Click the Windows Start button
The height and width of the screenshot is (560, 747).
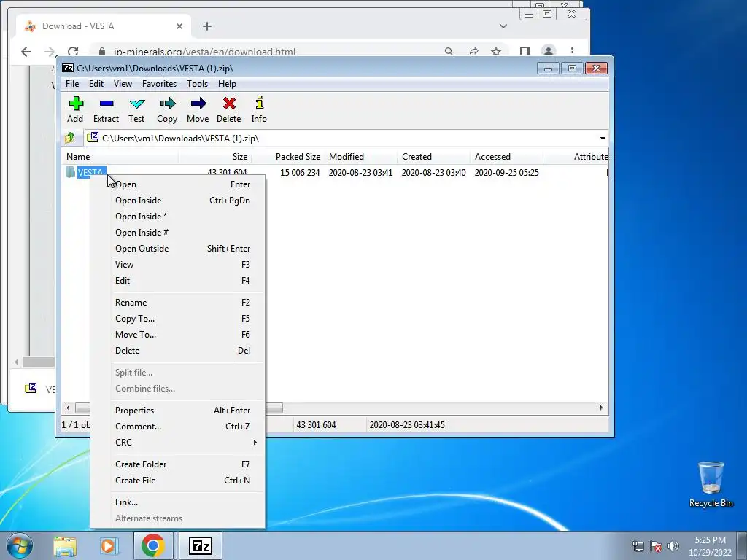click(x=19, y=545)
